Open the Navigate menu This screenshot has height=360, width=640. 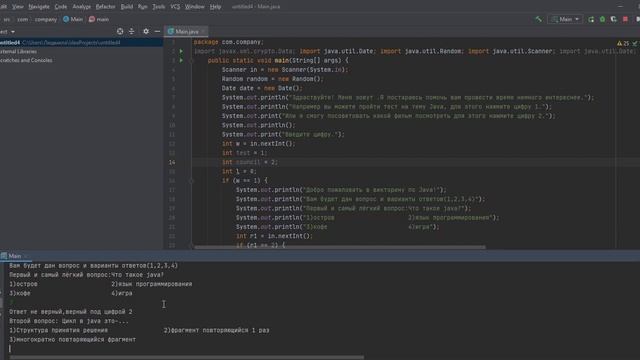click(39, 7)
